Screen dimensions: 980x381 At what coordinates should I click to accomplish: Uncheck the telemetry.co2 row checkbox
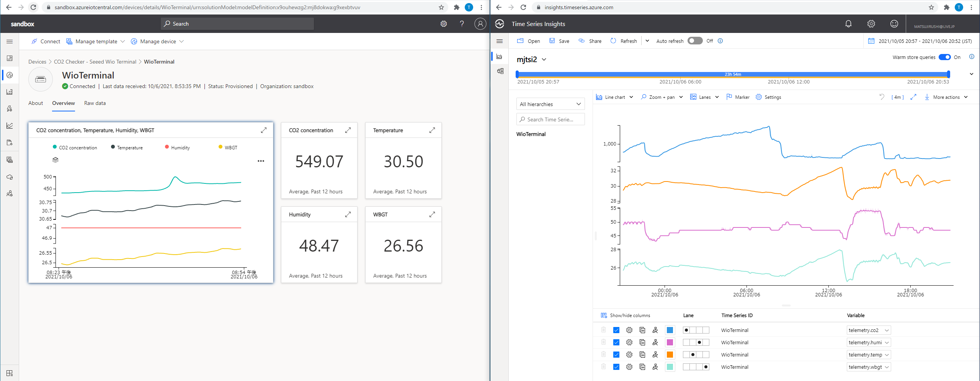616,330
